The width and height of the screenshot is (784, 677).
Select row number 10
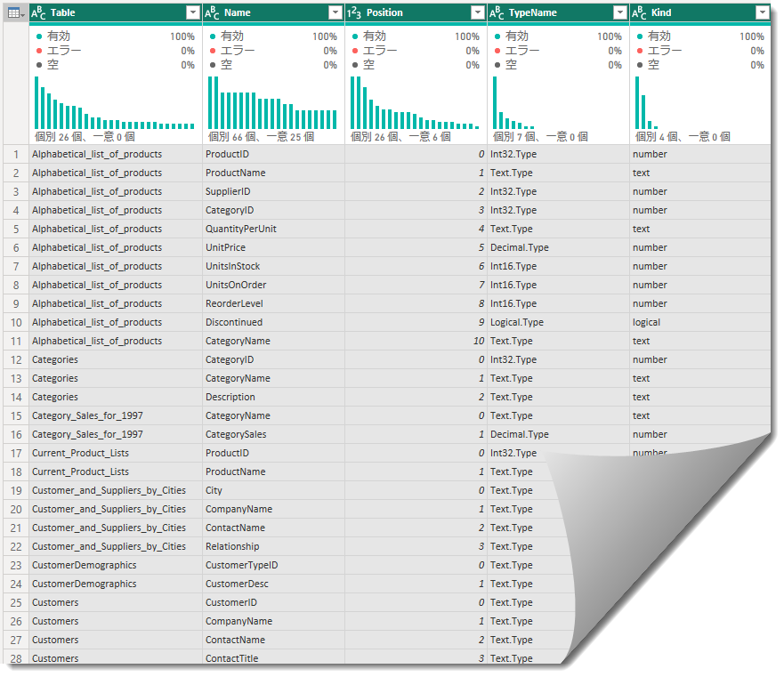[16, 323]
